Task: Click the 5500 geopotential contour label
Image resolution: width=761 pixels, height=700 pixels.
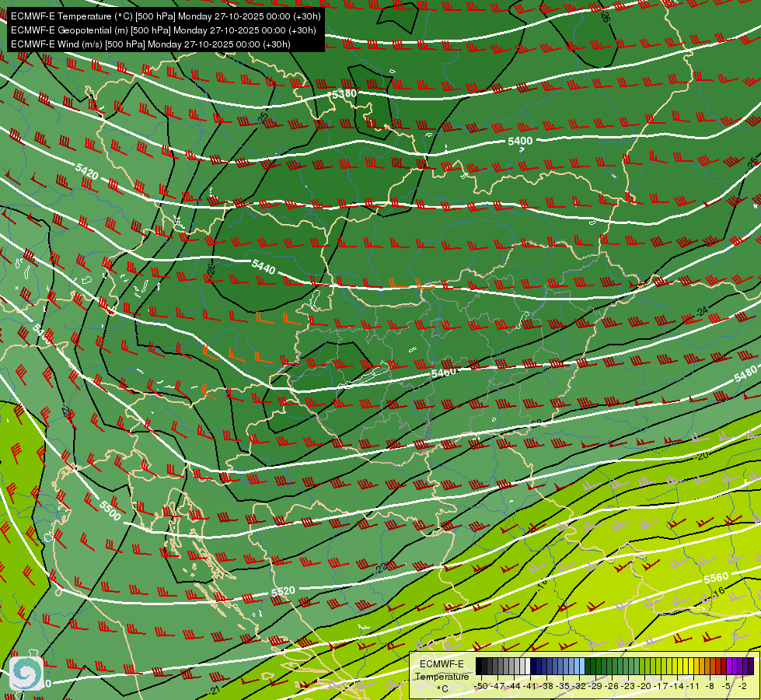Action: pyautogui.click(x=110, y=510)
